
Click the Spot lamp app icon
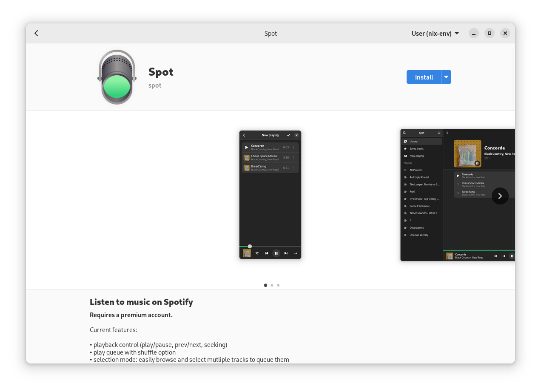click(117, 77)
